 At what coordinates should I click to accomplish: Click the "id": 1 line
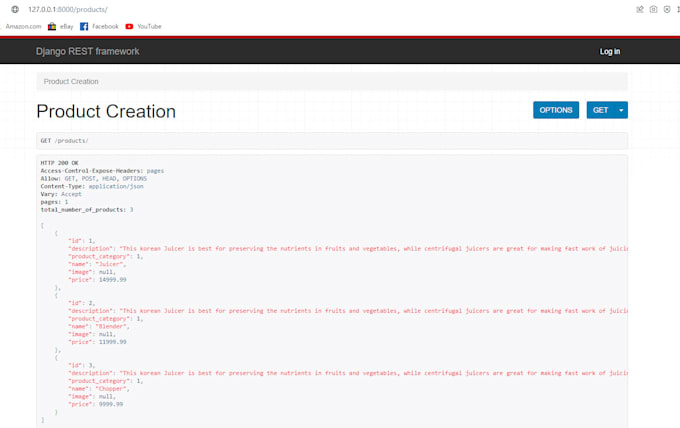[82, 241]
